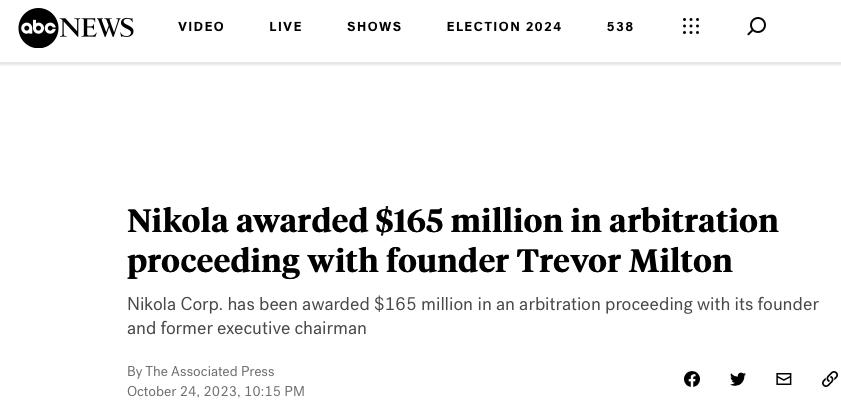Open the SHOWS menu
The image size is (841, 415).
(x=374, y=27)
